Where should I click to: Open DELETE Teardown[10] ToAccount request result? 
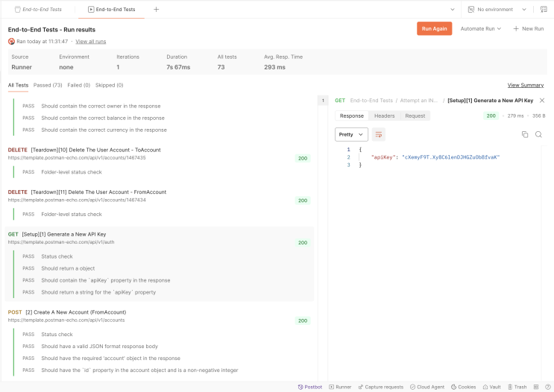(95, 150)
